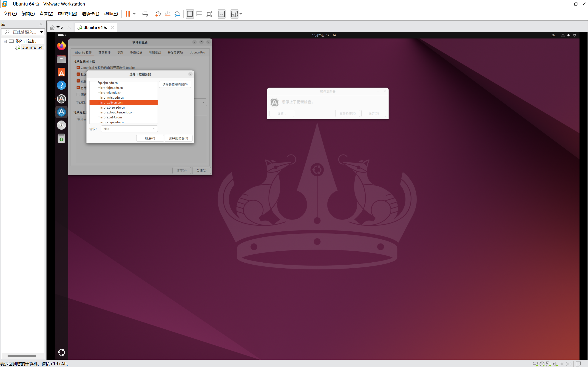588x367 pixels.
Task: Open the 帮助(H) menu
Action: coord(111,14)
